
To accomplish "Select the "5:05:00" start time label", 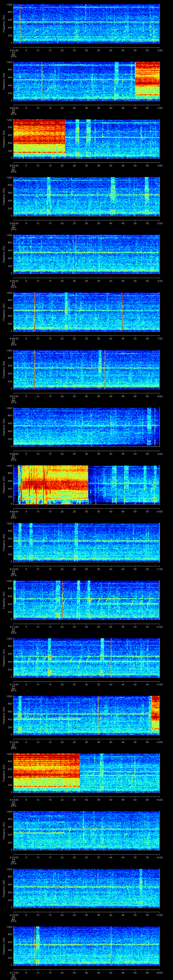I will 14,281.
